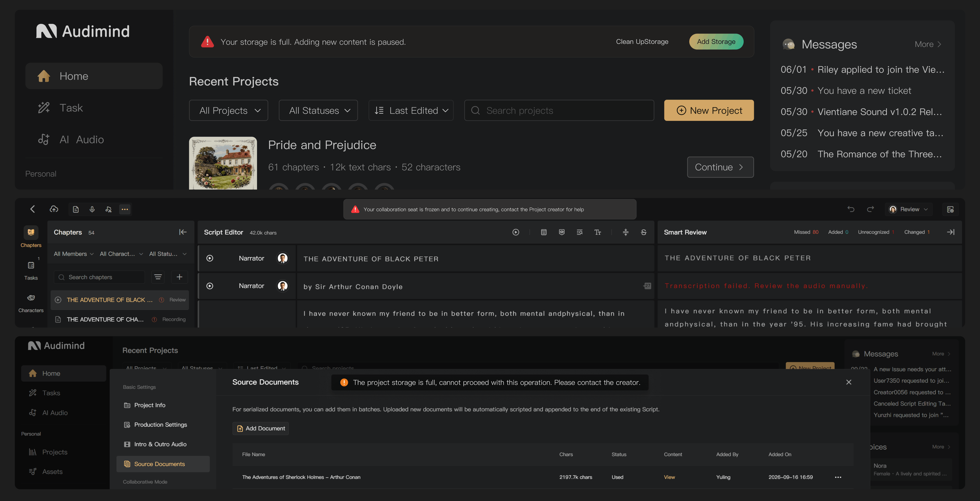The image size is (980, 501).
Task: Open the Last Edited sort dropdown
Action: [x=411, y=110]
